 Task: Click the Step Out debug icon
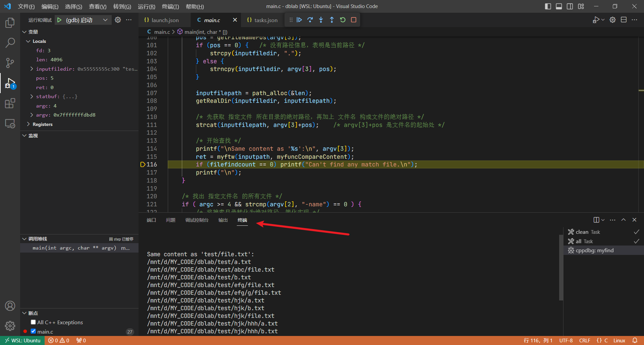[x=332, y=20]
